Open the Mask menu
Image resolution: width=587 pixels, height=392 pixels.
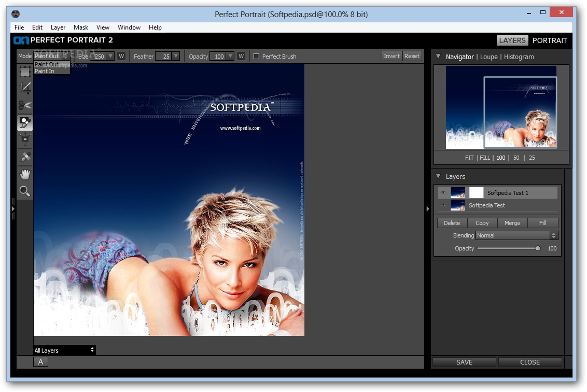81,27
